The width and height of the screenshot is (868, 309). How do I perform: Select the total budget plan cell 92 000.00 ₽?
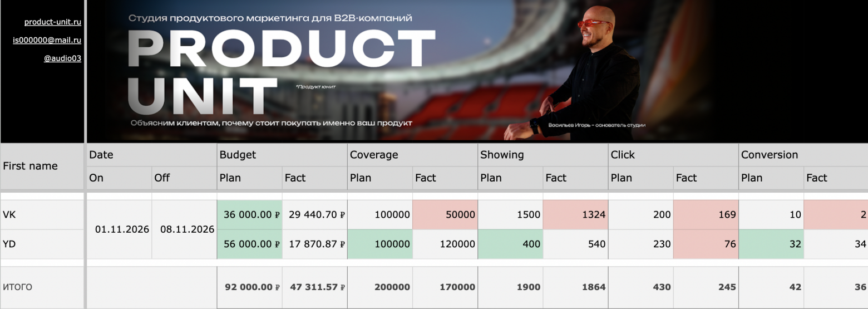click(x=249, y=287)
